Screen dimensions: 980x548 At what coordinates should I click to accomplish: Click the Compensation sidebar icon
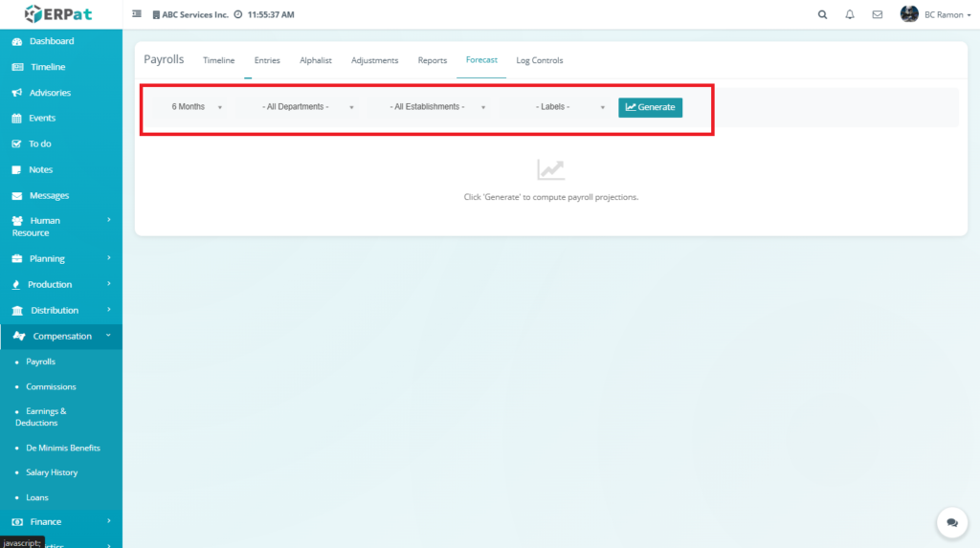(19, 337)
